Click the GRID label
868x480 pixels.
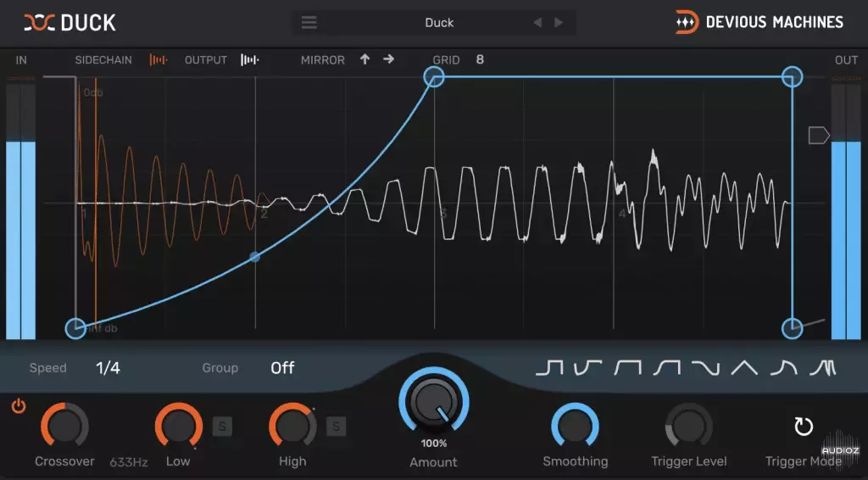446,60
